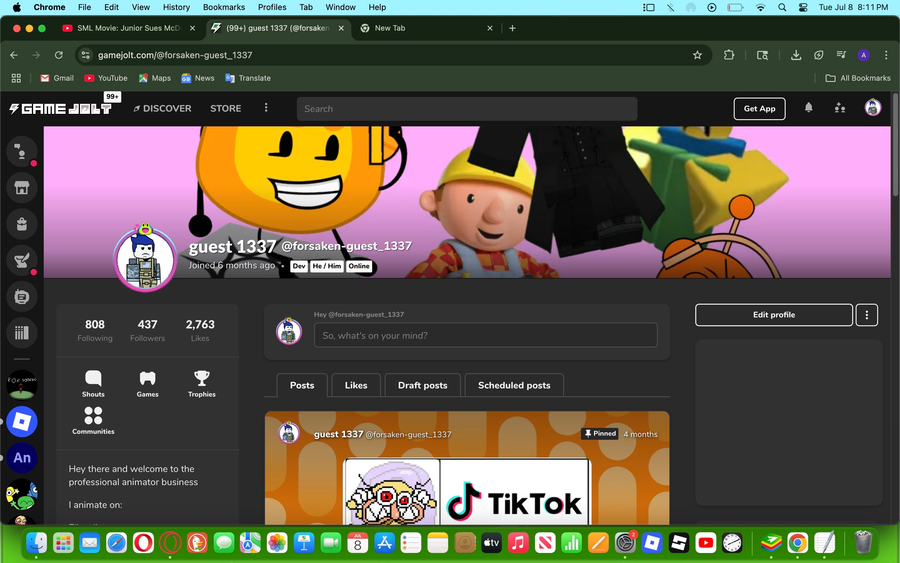Switch to the New Tab browser tab
Screen dimensions: 900x563
[425, 28]
